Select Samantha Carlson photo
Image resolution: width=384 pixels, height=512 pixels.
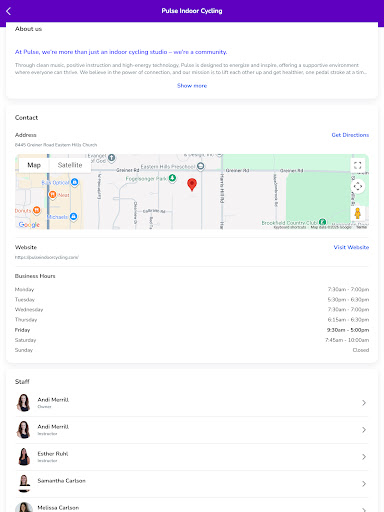pos(24,484)
